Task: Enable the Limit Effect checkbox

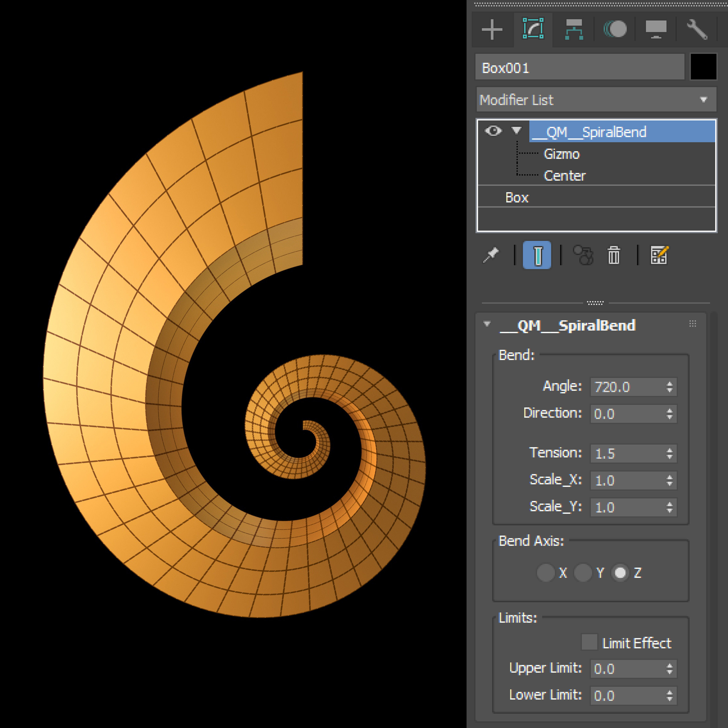Action: (x=589, y=642)
